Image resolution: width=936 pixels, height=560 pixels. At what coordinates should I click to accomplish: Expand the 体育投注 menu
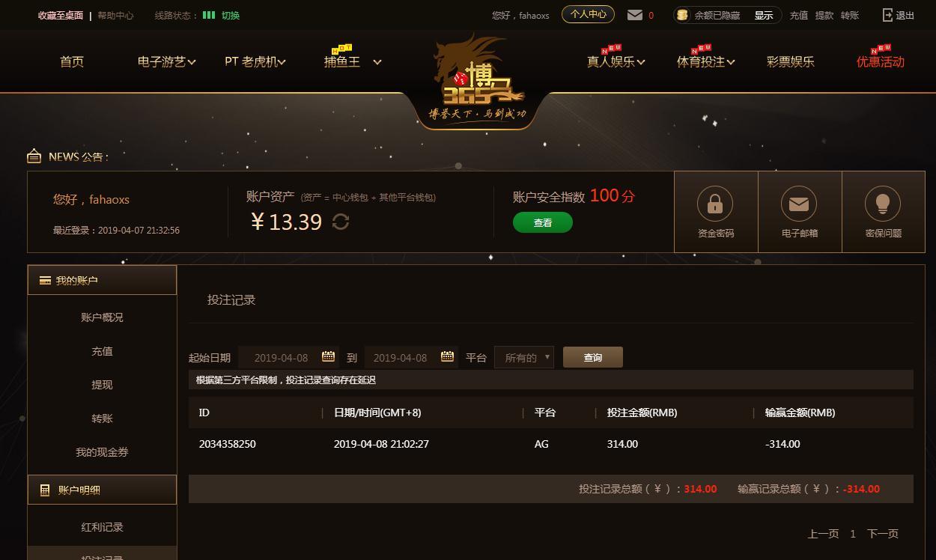(705, 62)
